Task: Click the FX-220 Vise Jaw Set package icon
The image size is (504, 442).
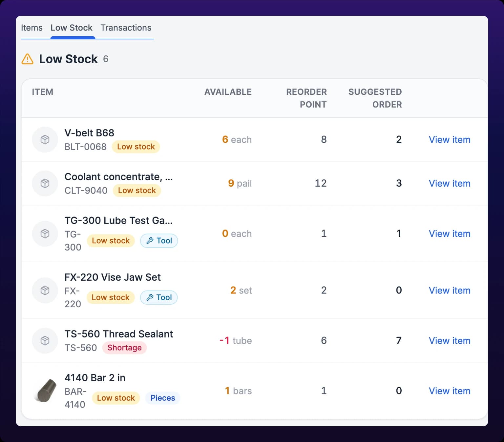Action: (x=45, y=290)
